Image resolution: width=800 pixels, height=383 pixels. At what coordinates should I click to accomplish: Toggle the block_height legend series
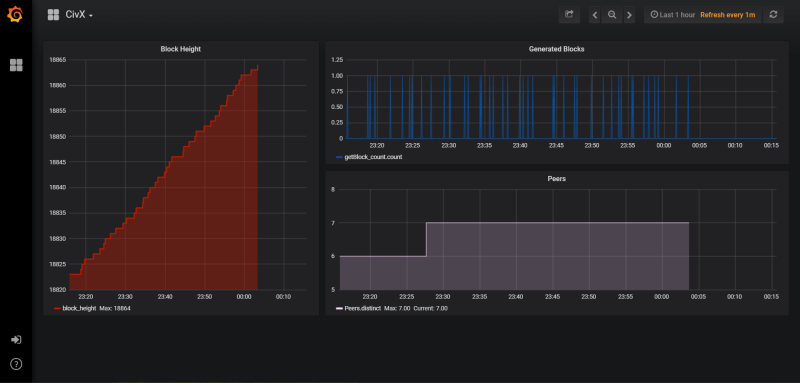[x=79, y=309]
